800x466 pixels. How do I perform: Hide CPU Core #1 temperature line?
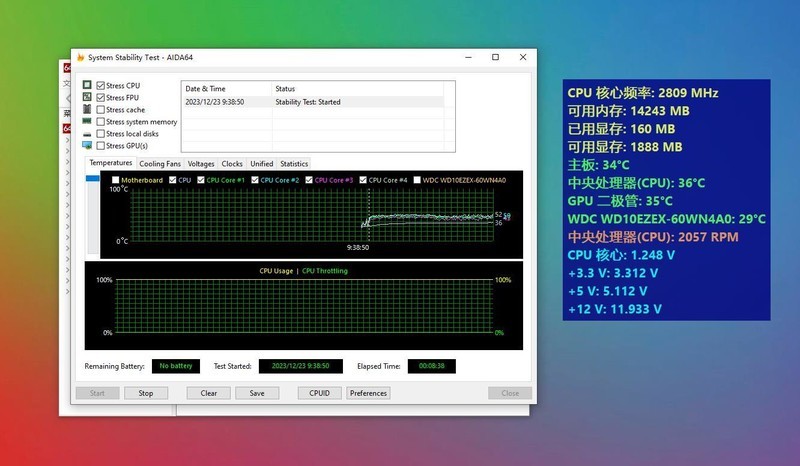pyautogui.click(x=201, y=180)
